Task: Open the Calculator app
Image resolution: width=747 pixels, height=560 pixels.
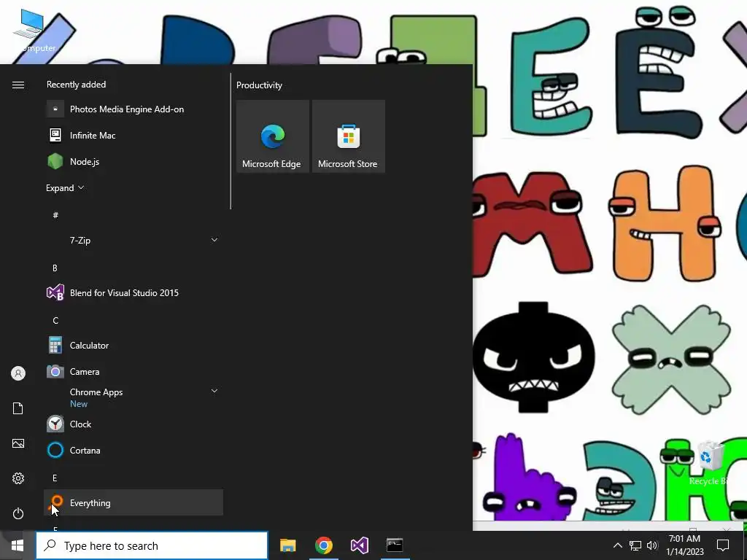Action: [133, 345]
